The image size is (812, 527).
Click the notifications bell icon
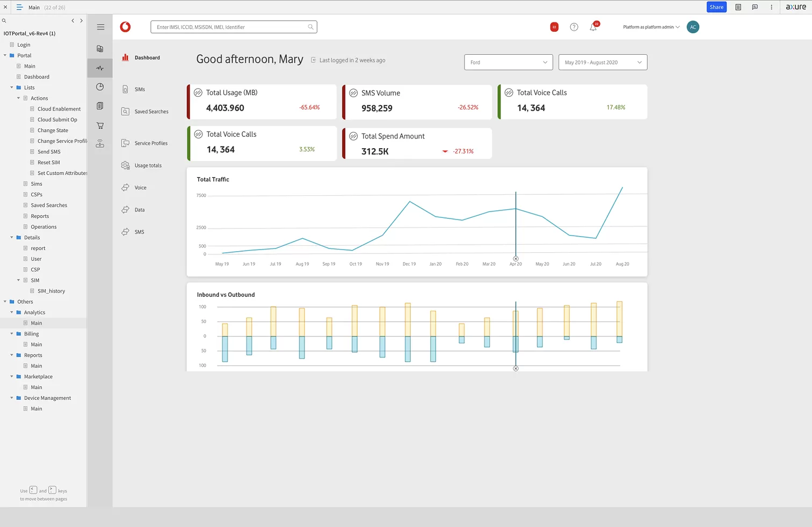[x=593, y=27]
